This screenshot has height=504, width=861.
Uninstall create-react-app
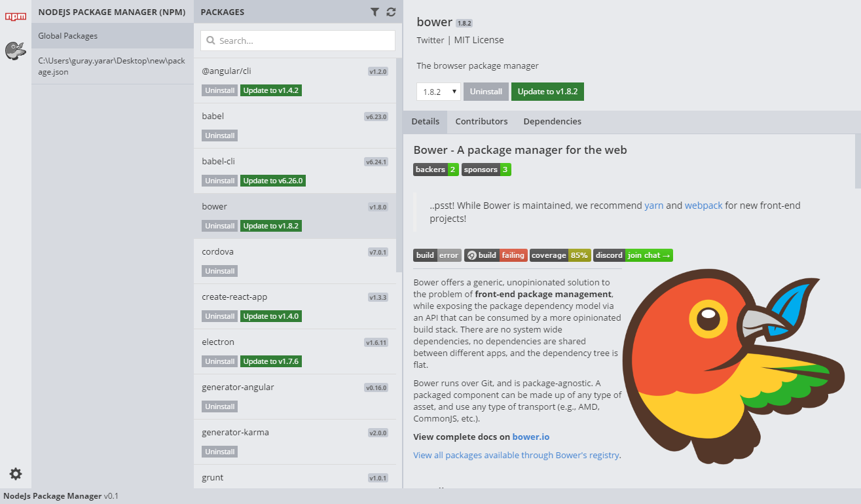coord(220,316)
